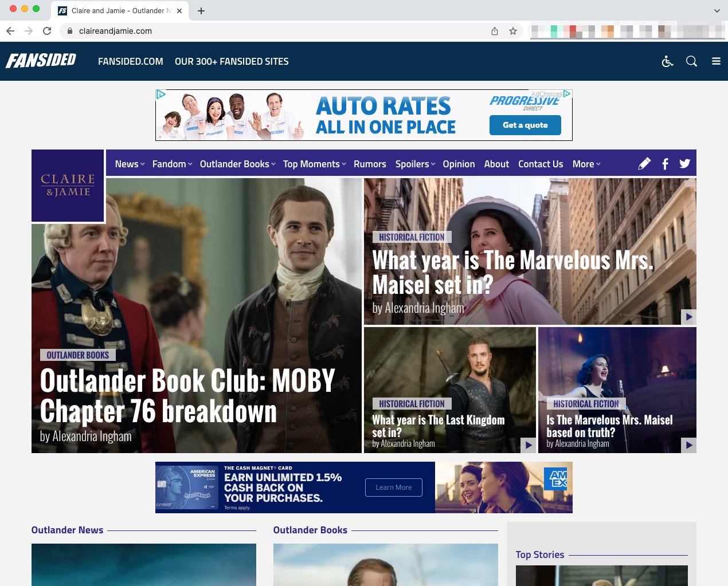The width and height of the screenshot is (728, 586).
Task: Click the browser forward arrow
Action: tap(29, 31)
